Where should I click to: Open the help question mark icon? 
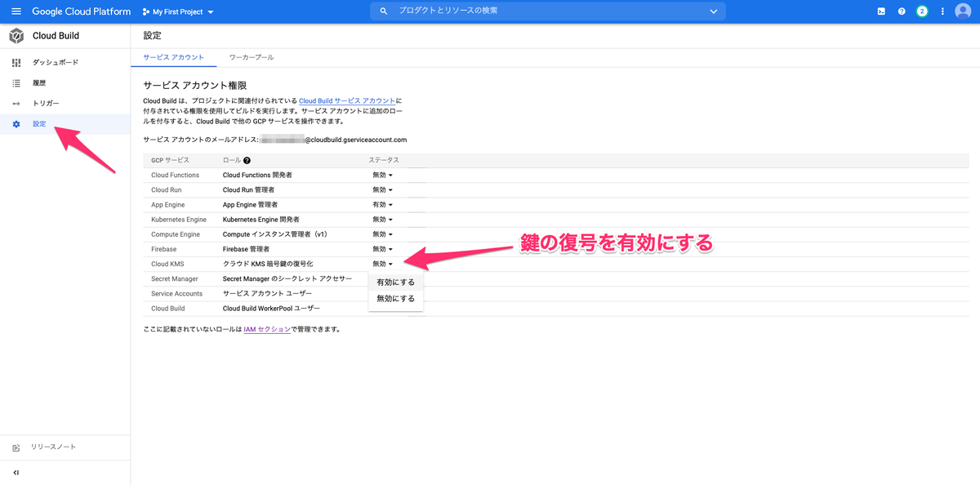[x=902, y=11]
